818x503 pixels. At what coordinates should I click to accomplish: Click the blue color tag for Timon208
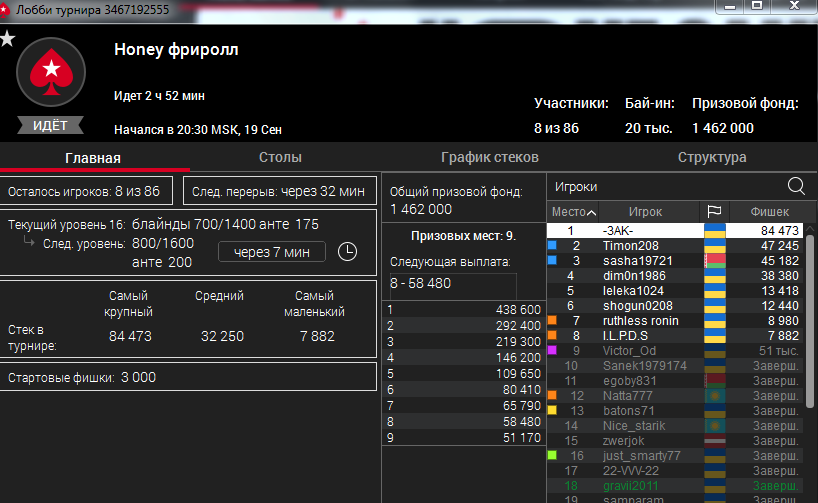click(552, 245)
